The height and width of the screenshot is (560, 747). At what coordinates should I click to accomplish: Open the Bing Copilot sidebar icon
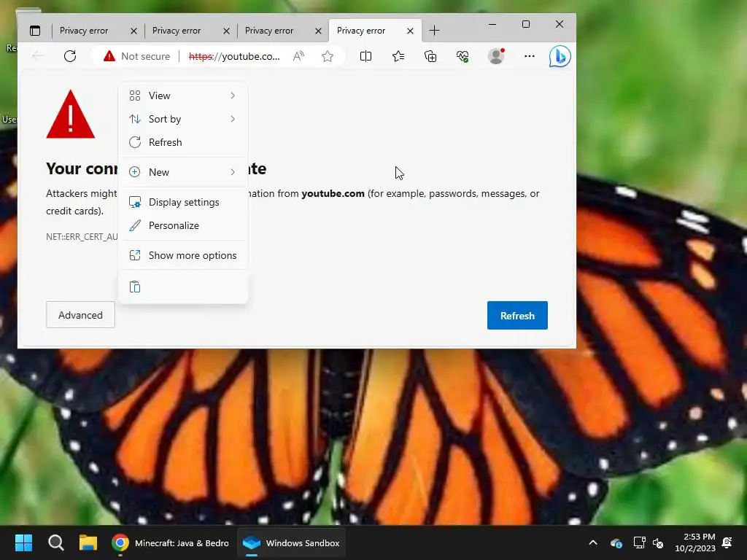click(560, 56)
